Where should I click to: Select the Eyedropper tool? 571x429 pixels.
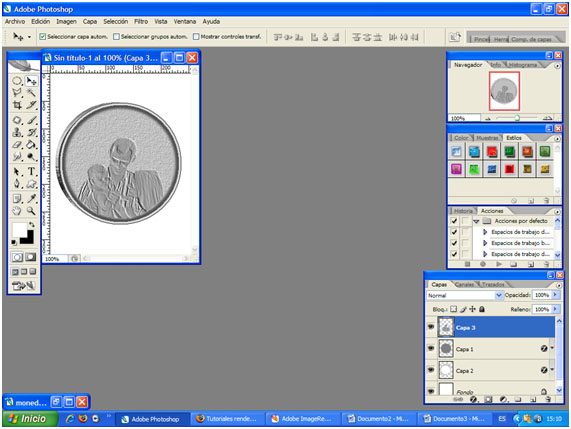31,198
